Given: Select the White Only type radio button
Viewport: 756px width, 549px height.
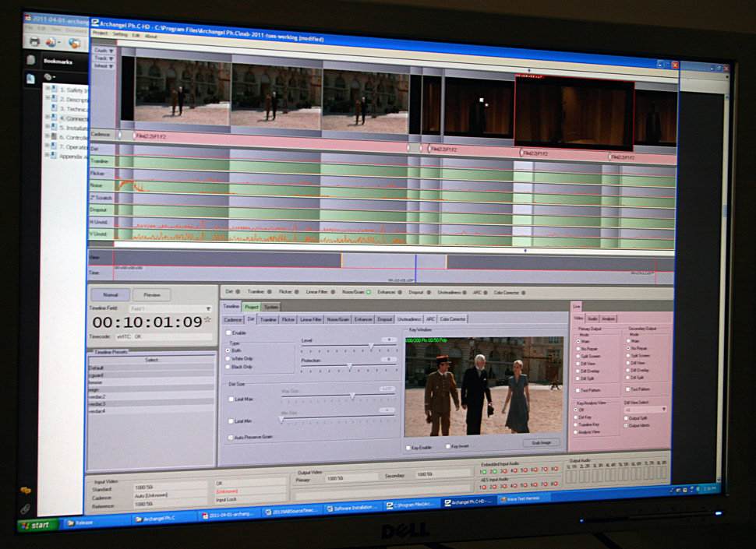Looking at the screenshot, I should coord(229,358).
